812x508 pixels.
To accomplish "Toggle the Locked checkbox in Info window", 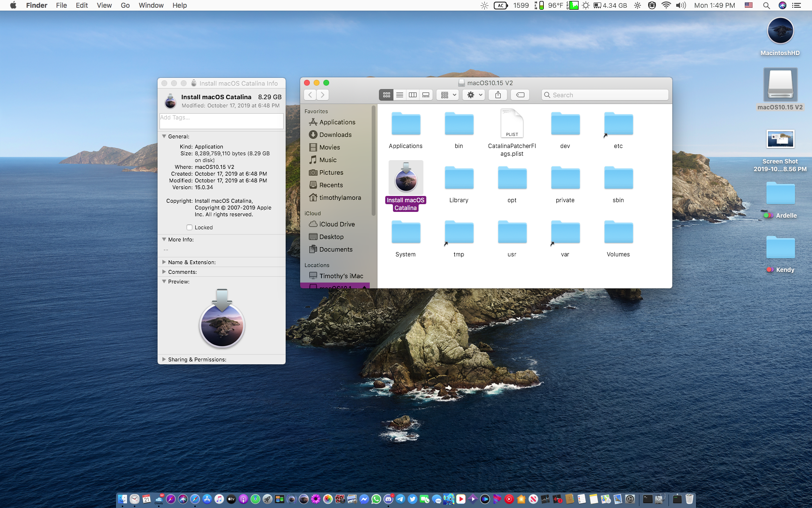I will (x=189, y=227).
